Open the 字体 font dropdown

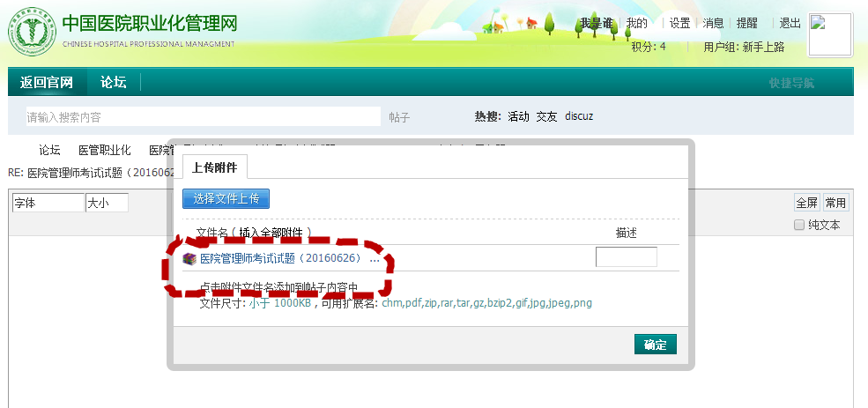click(x=48, y=203)
